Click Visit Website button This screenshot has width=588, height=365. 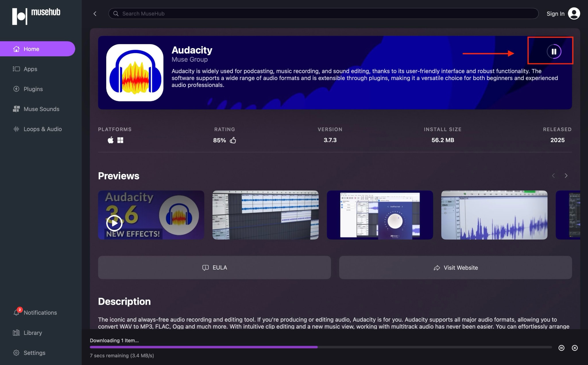tap(455, 267)
